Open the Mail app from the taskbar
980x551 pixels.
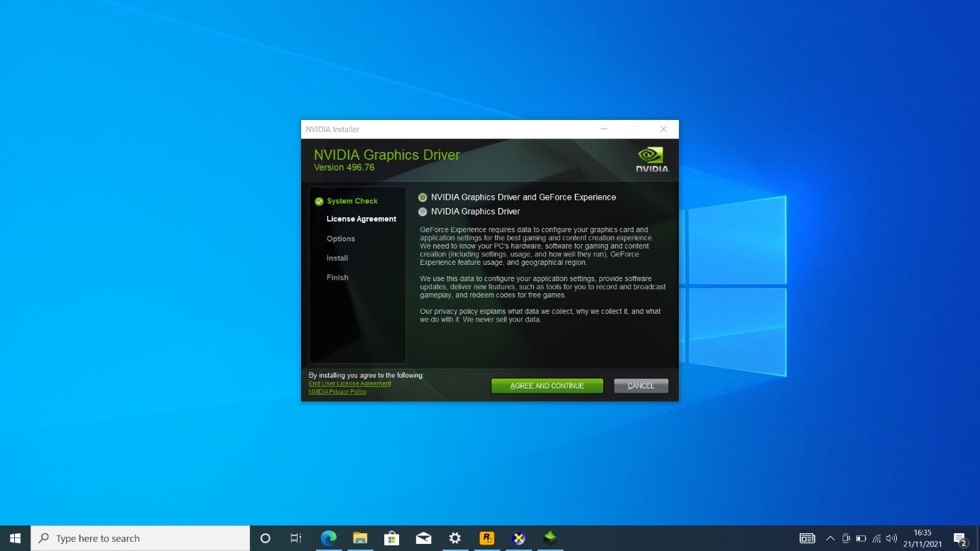423,538
